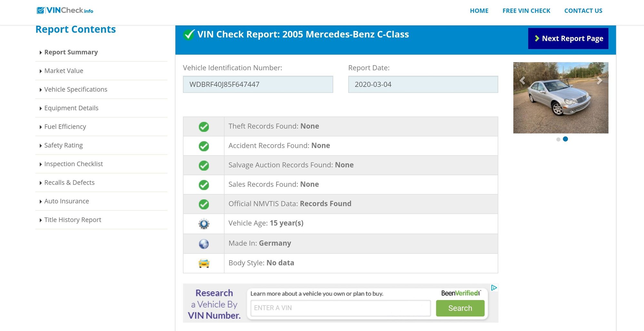The width and height of the screenshot is (644, 331).
Task: Click the 'Accident Records Found: None' text
Action: [x=279, y=145]
